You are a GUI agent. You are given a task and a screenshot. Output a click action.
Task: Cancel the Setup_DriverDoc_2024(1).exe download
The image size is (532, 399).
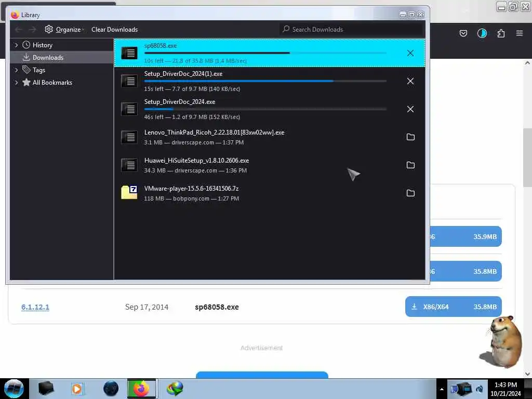(x=410, y=81)
